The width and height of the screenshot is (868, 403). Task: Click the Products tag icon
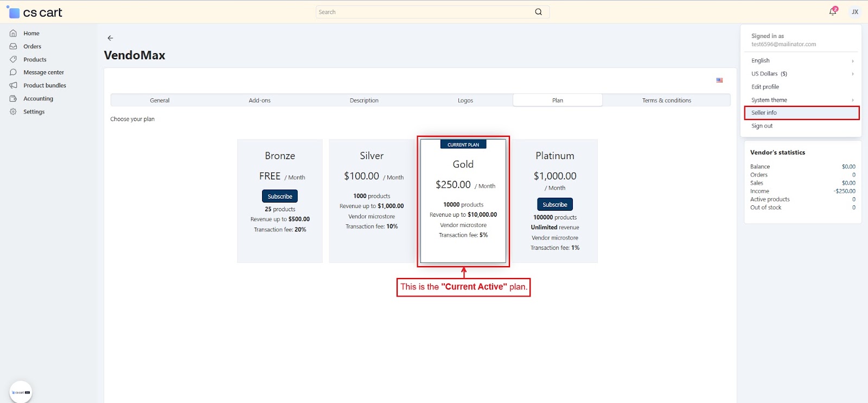pyautogui.click(x=13, y=59)
